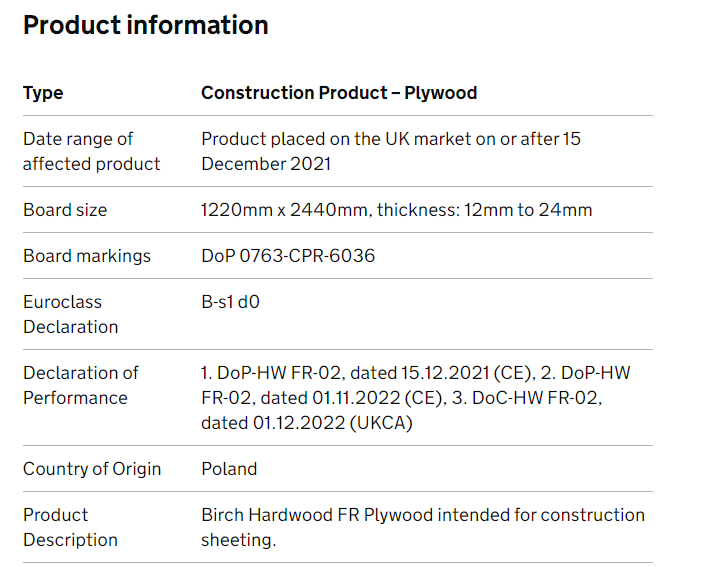
Task: Click Declaration of Performance label
Action: (81, 385)
